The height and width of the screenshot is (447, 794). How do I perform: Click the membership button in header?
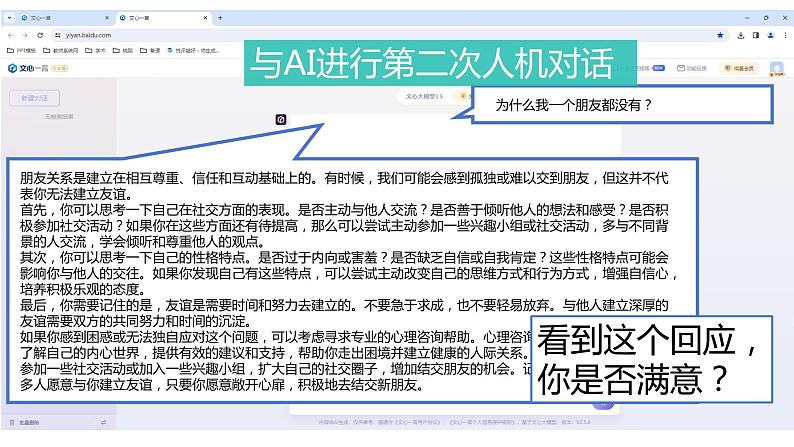coord(739,68)
